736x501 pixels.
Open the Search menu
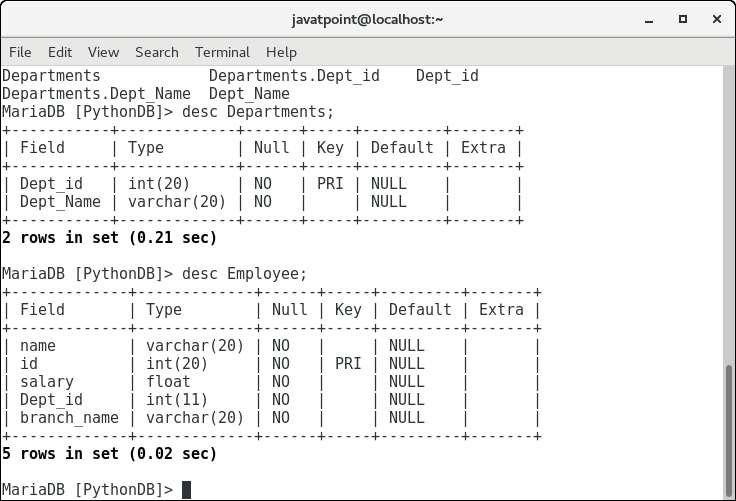[157, 52]
